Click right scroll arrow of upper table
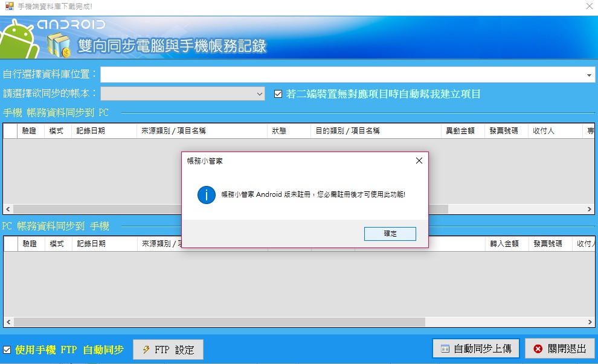This screenshot has width=598, height=364. click(x=589, y=209)
